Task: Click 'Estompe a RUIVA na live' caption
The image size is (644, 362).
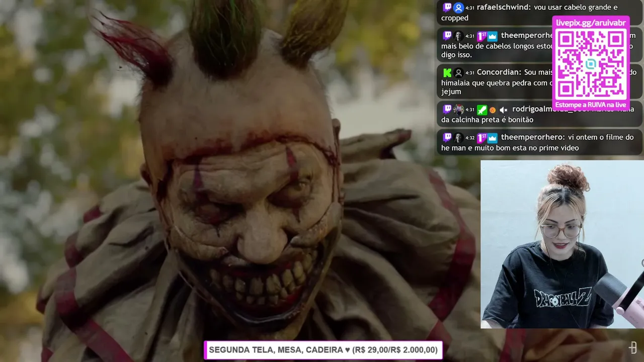Action: 591,105
